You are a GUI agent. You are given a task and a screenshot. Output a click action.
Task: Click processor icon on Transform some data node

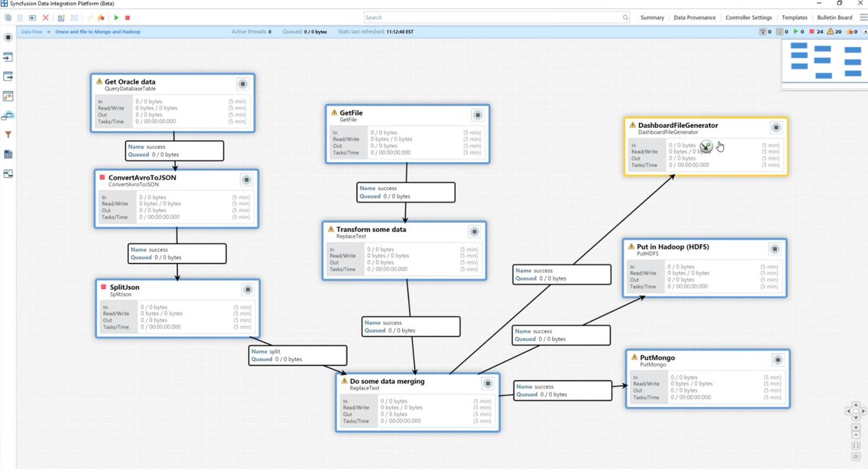pos(475,232)
